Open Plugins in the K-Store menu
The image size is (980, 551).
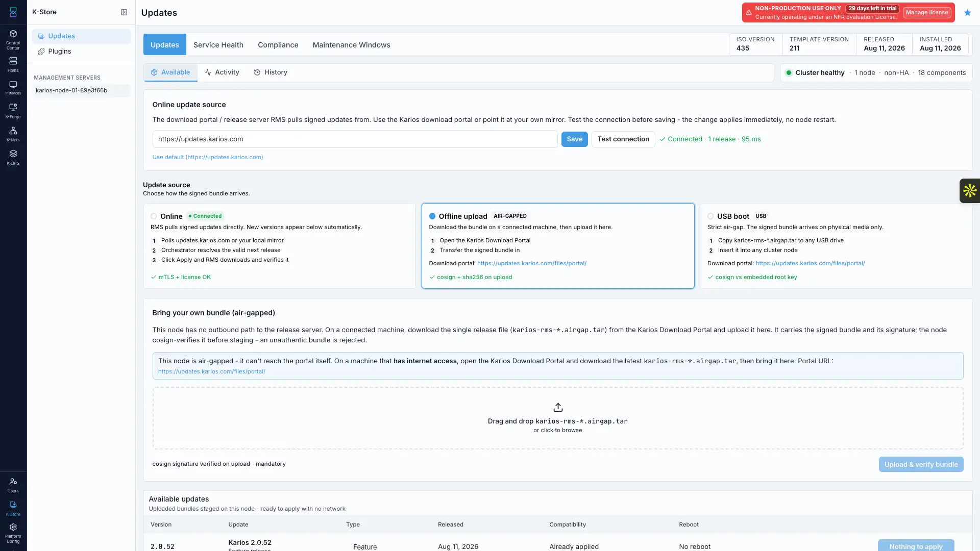coord(81,52)
